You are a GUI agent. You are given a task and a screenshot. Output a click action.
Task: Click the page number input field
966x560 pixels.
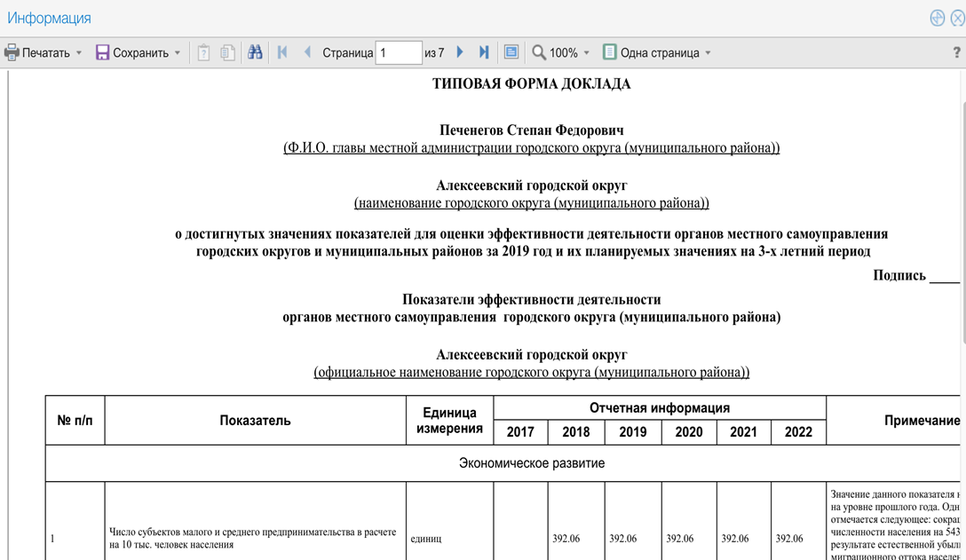coord(398,52)
